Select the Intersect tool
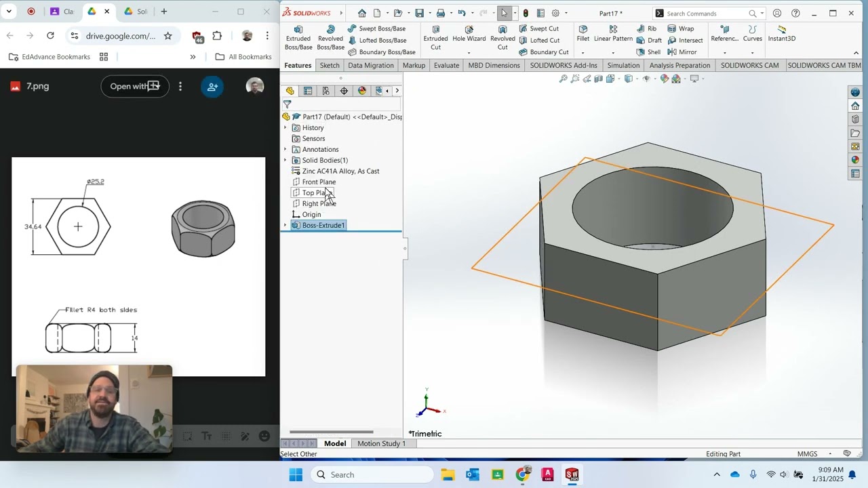 [686, 40]
